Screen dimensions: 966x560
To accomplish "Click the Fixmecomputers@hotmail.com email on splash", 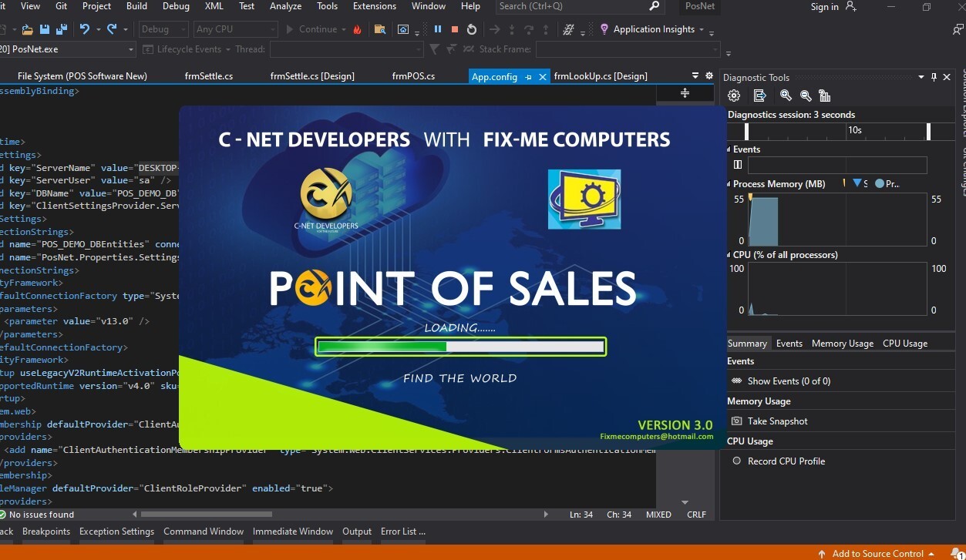I will pos(657,437).
